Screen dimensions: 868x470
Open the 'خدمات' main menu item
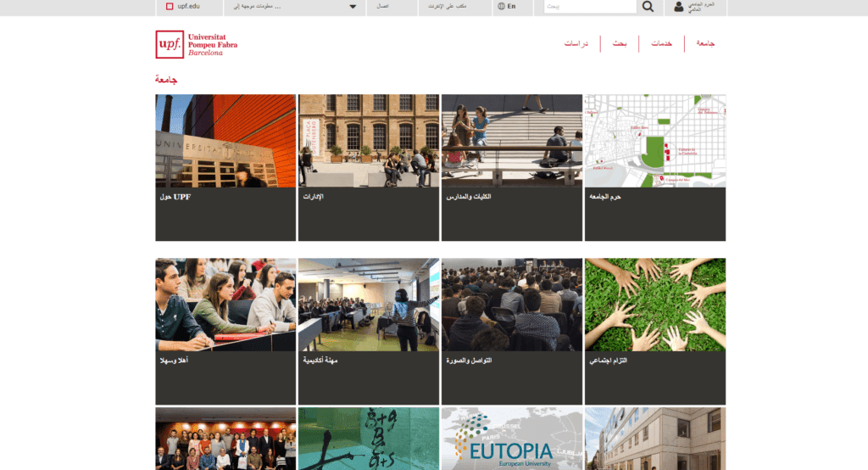click(661, 43)
